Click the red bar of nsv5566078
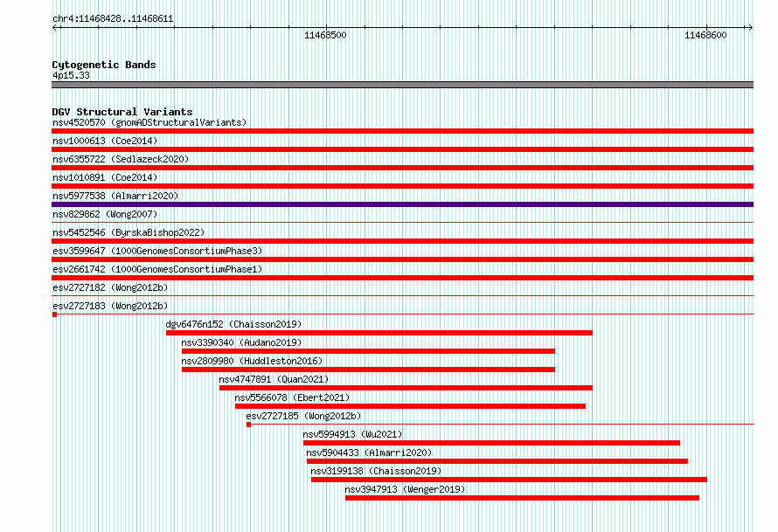Image resolution: width=778 pixels, height=532 pixels. point(410,406)
